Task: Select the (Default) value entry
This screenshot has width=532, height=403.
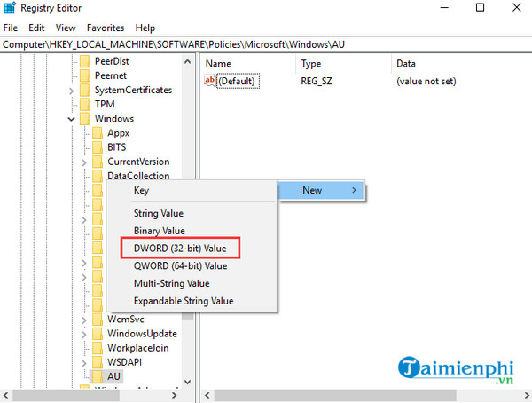Action: 238,81
